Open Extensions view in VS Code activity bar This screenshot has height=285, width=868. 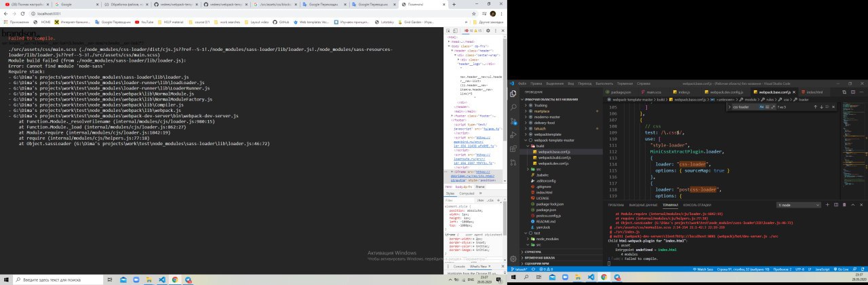[x=513, y=148]
